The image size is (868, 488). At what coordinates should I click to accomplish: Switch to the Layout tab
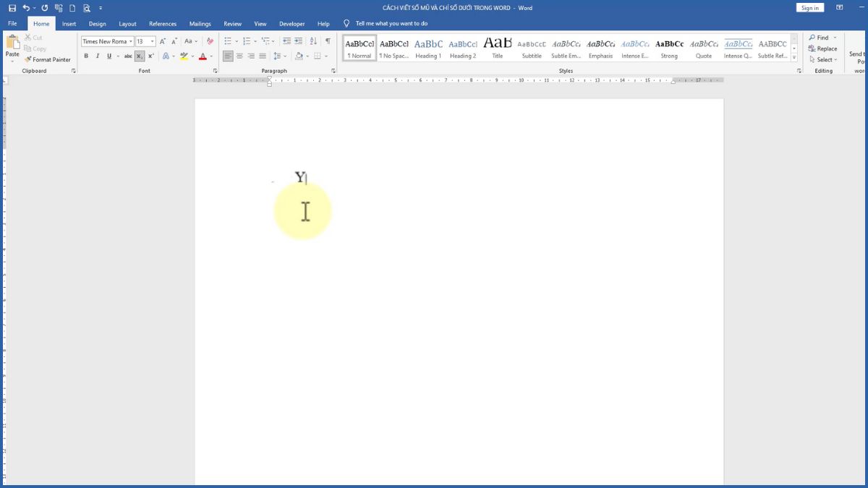127,24
